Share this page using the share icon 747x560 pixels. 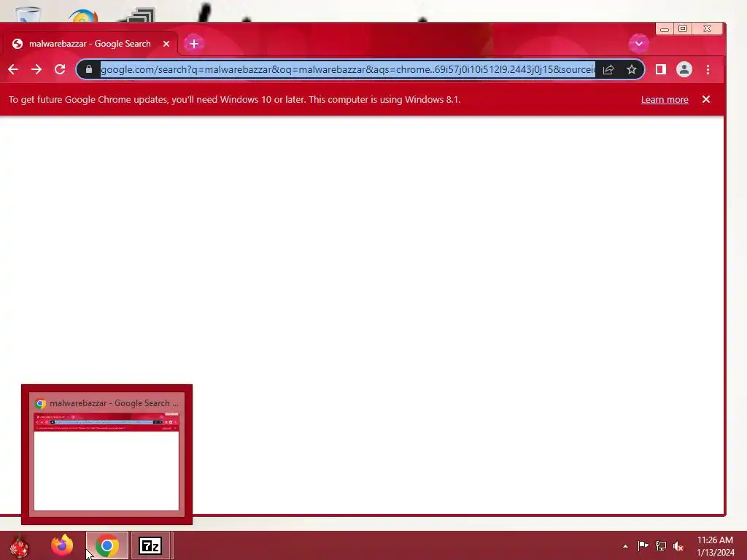608,69
